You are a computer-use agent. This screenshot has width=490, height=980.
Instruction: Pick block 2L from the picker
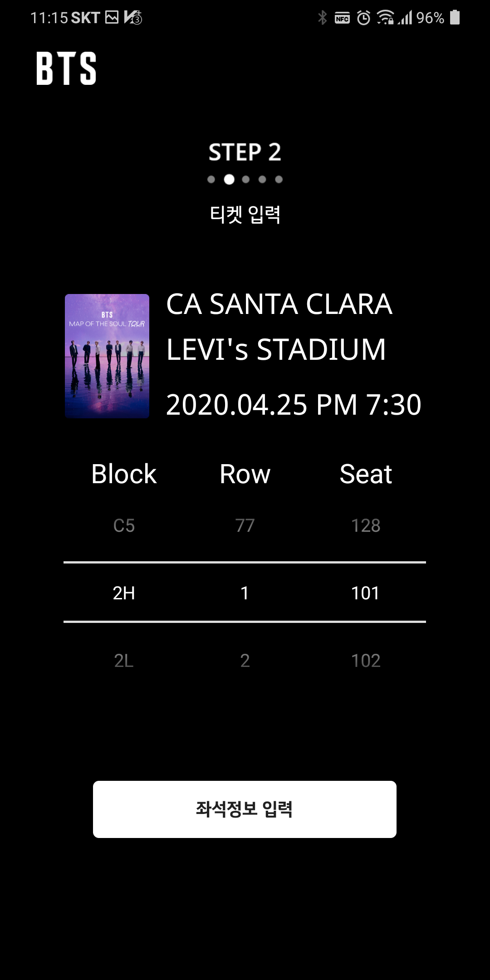pos(124,661)
